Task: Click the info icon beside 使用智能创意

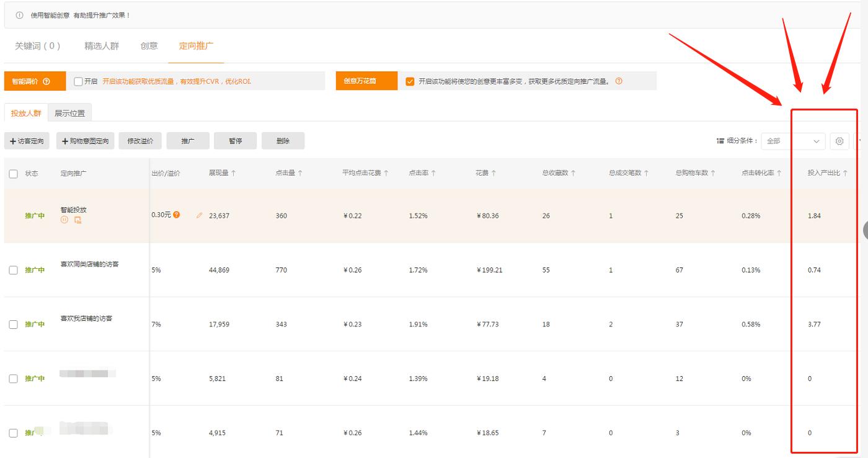Action: pos(19,15)
